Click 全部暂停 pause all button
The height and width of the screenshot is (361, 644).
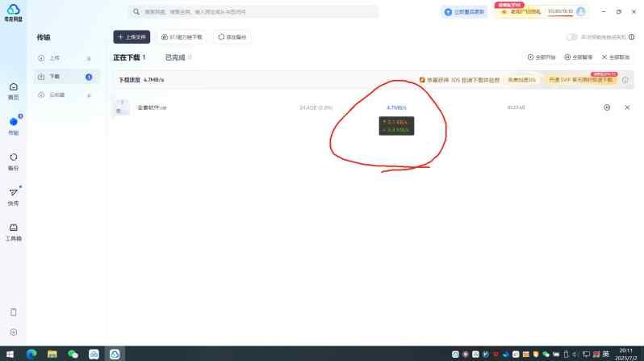[x=579, y=57]
